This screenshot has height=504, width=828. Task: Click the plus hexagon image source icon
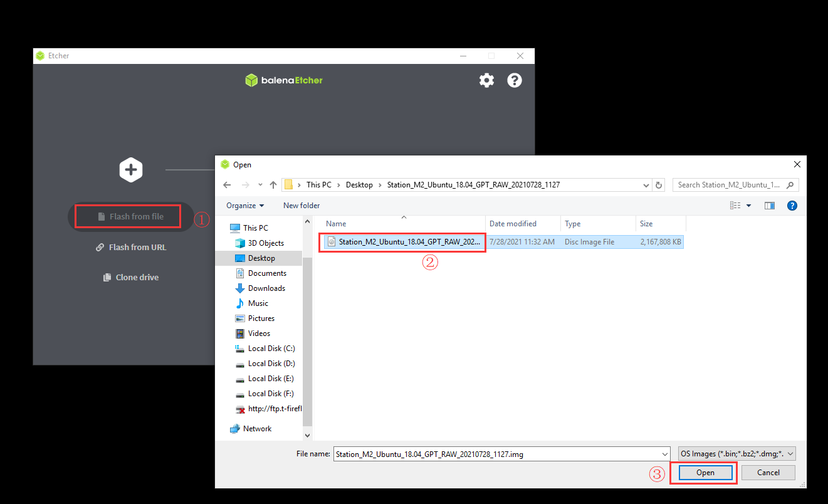point(131,170)
